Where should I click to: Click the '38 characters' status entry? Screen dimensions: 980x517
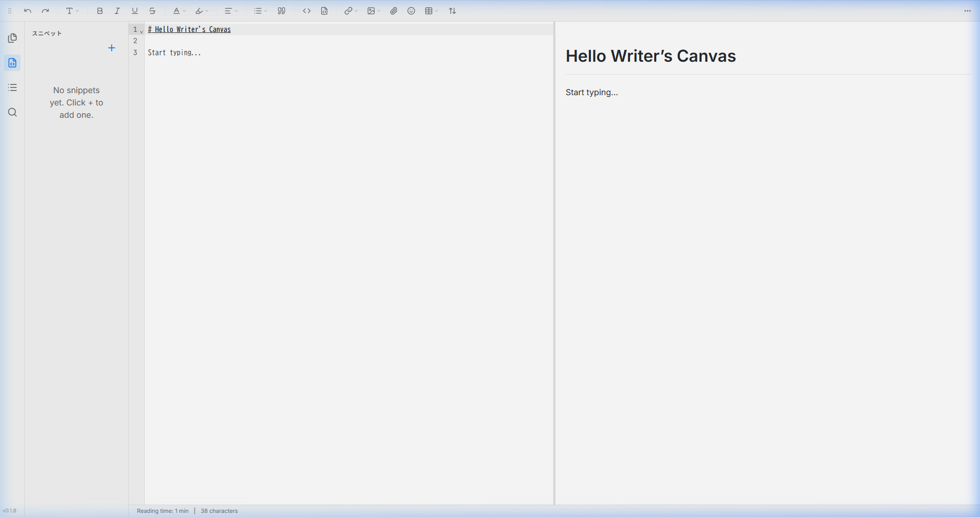click(x=219, y=511)
